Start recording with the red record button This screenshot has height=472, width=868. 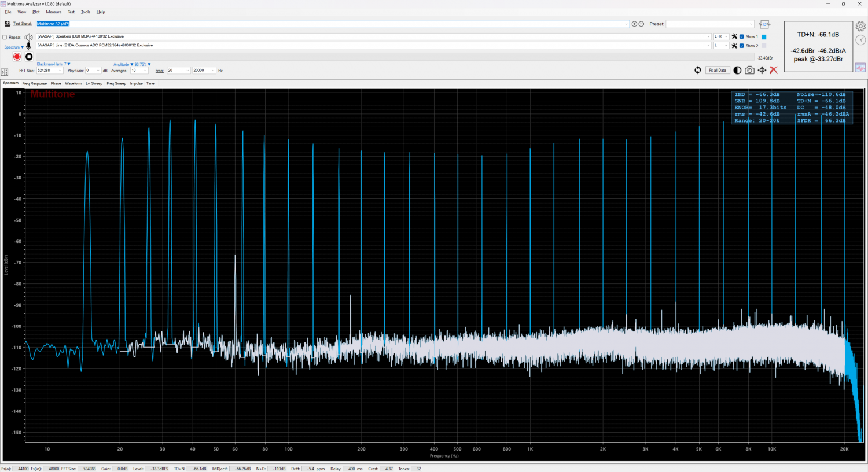[17, 57]
